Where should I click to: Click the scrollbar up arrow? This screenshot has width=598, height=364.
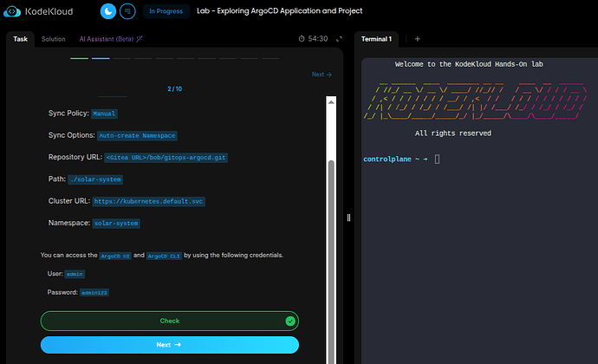point(331,102)
